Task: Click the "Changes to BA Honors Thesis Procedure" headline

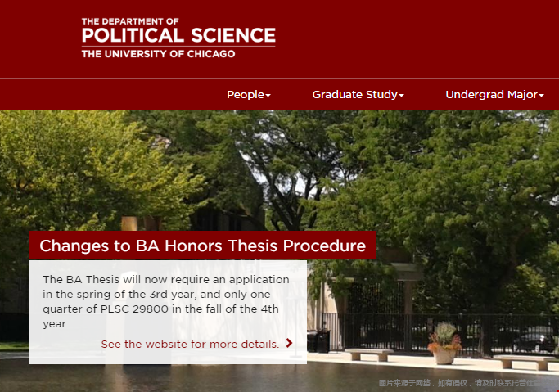Action: (202, 246)
